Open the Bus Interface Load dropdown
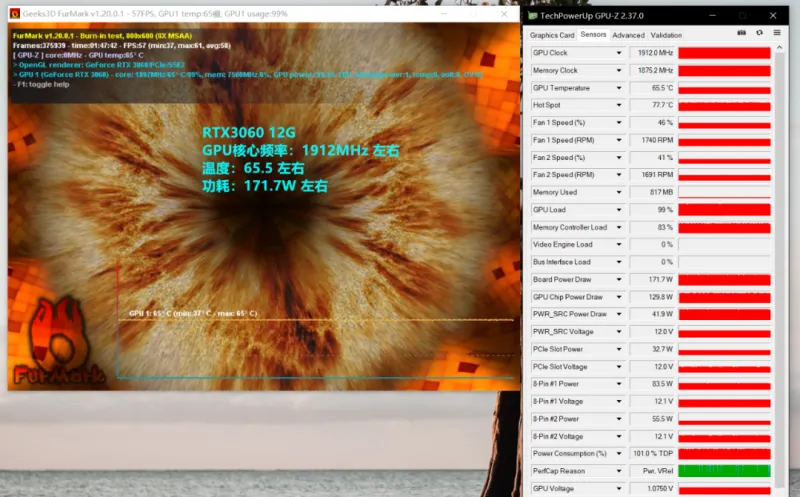800x497 pixels. point(619,262)
